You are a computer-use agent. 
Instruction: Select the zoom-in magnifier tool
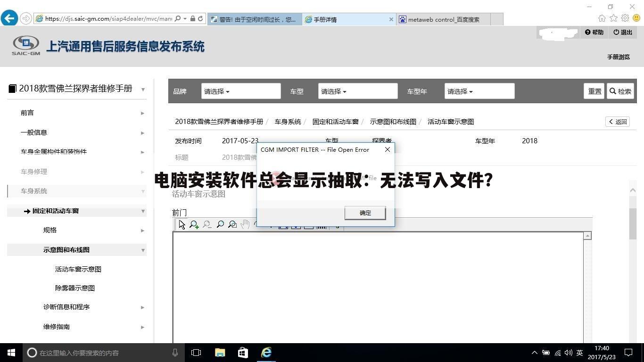(x=194, y=224)
